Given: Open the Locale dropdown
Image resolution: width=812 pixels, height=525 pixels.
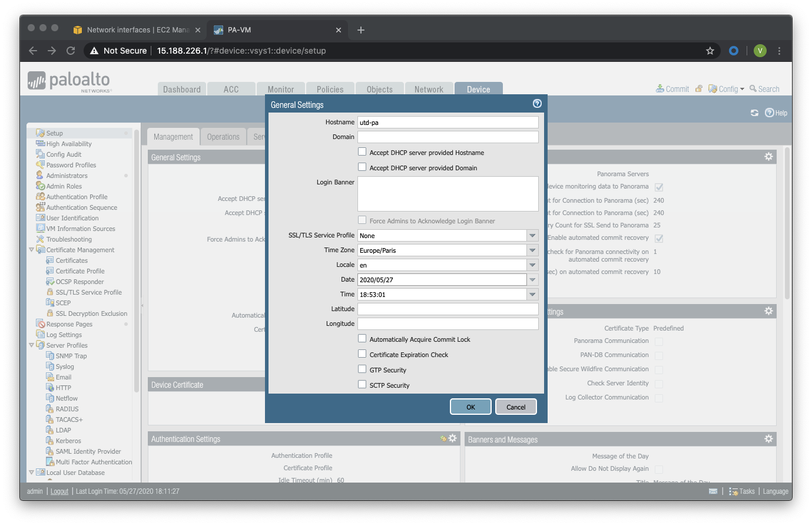Looking at the screenshot, I should (532, 265).
